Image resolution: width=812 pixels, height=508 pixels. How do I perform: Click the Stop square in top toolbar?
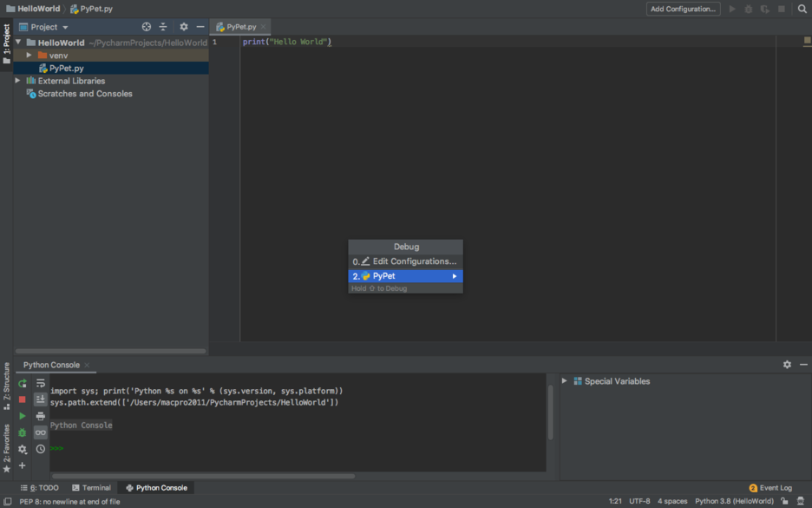point(782,9)
